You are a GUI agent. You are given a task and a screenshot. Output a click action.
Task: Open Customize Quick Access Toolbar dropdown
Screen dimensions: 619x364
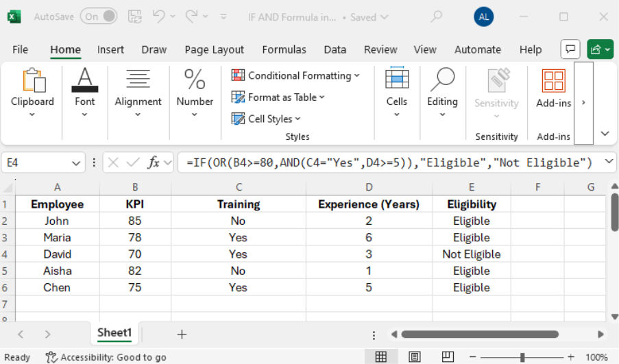coord(223,16)
